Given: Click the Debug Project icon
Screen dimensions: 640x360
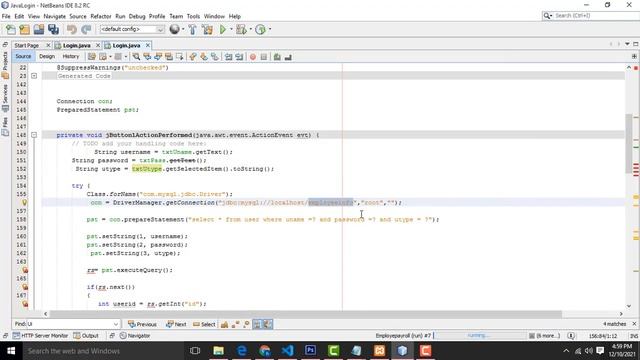Looking at the screenshot, I should tap(241, 29).
